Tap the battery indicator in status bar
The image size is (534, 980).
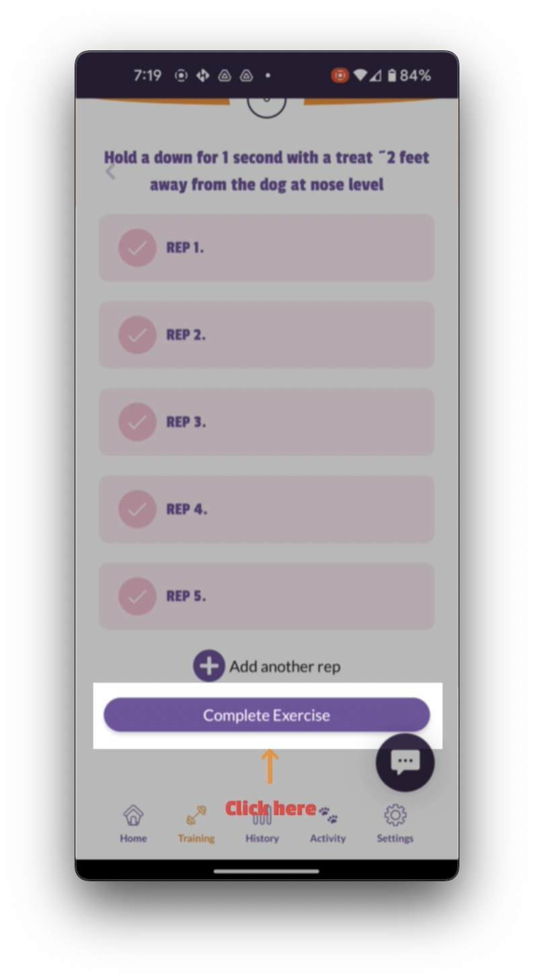pyautogui.click(x=391, y=75)
